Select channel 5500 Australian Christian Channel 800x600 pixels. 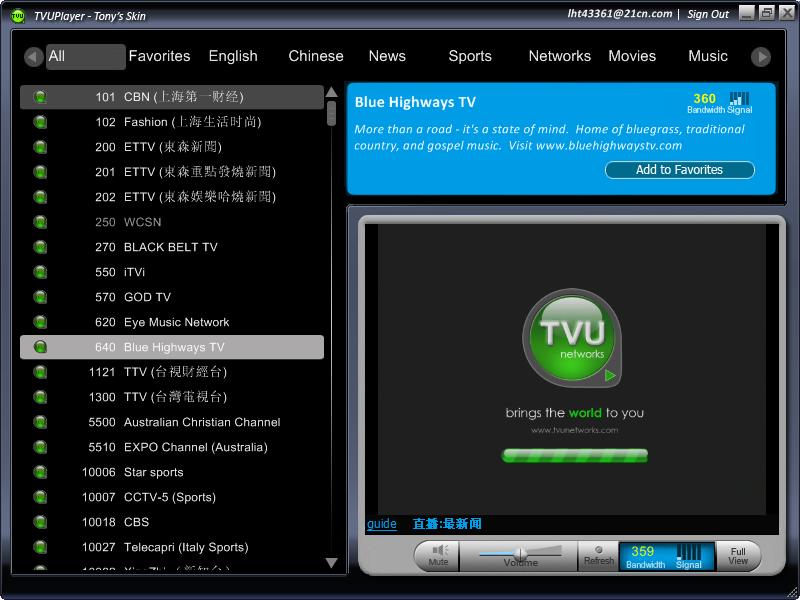pos(172,422)
